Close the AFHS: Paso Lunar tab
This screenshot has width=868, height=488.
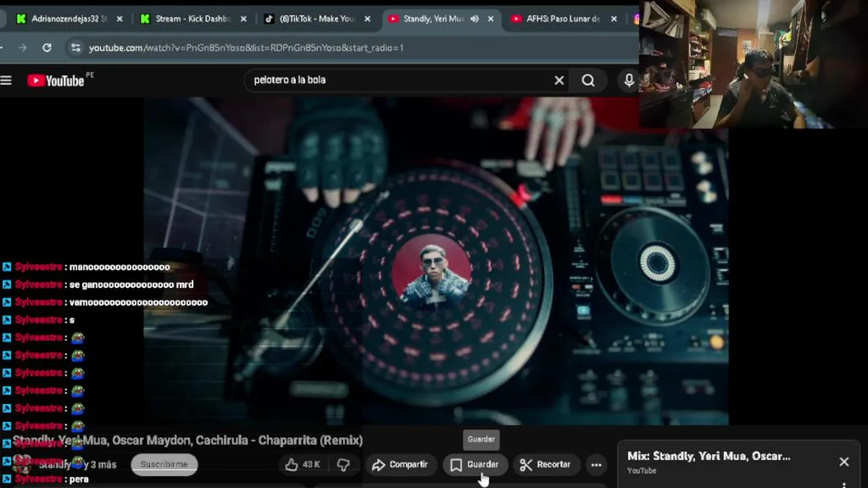[614, 19]
